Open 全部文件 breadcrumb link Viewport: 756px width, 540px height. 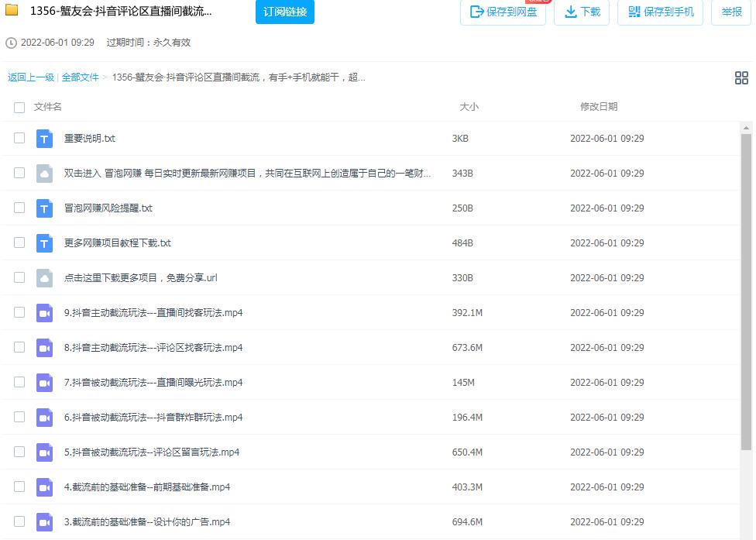80,77
